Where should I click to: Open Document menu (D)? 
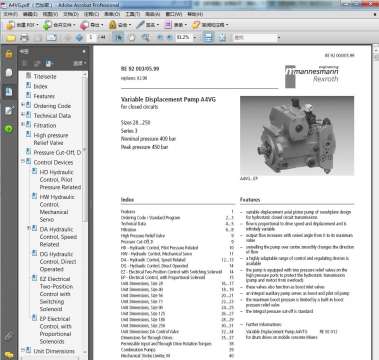pos(71,14)
